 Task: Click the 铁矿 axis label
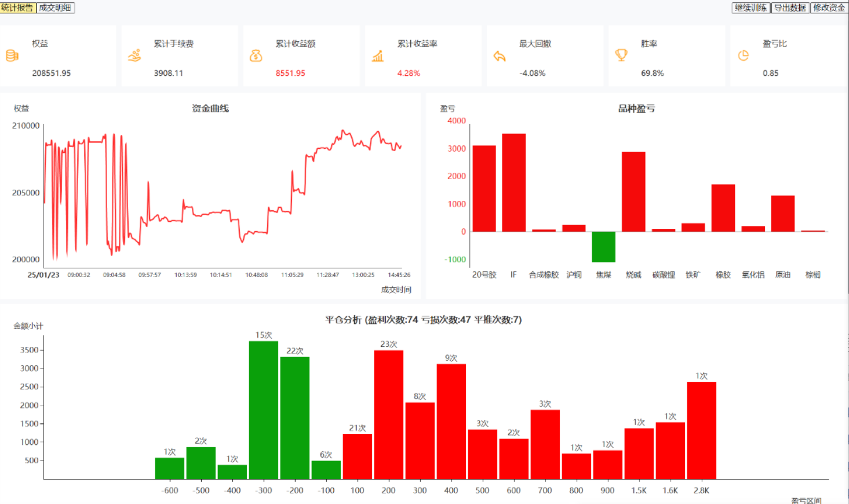[693, 275]
